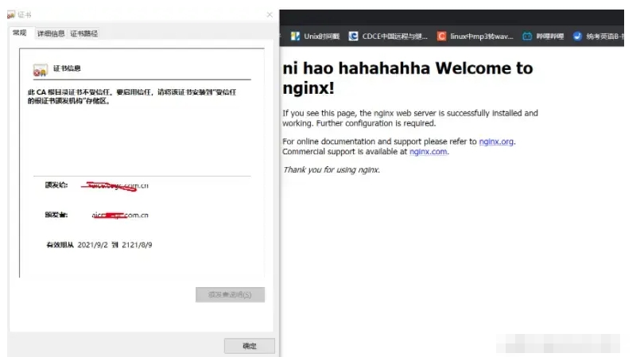Click the certificate warning icon
The image size is (644, 357).
click(40, 70)
